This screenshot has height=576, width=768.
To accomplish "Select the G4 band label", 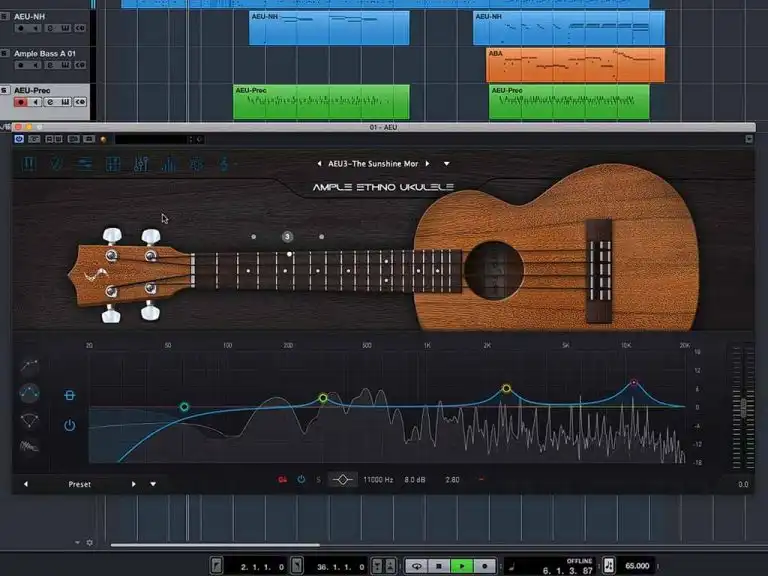I will click(x=283, y=480).
